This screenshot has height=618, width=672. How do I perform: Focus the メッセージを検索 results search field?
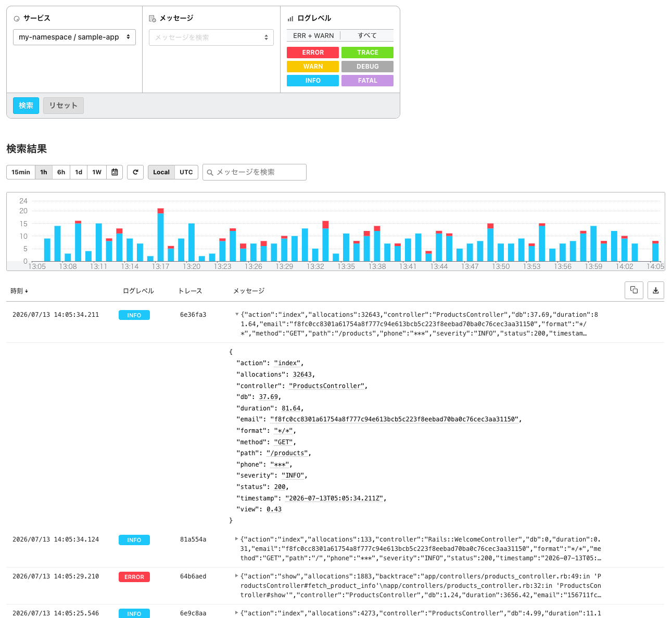point(255,172)
